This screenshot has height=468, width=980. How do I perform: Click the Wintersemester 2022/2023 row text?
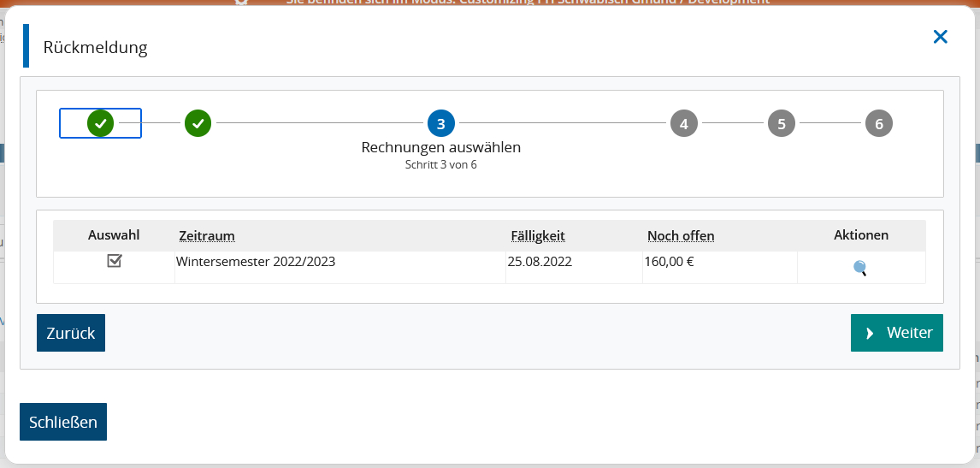[x=256, y=262]
